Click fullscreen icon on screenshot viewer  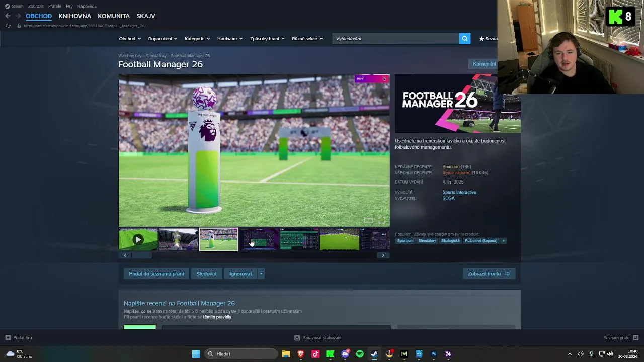pos(382,220)
